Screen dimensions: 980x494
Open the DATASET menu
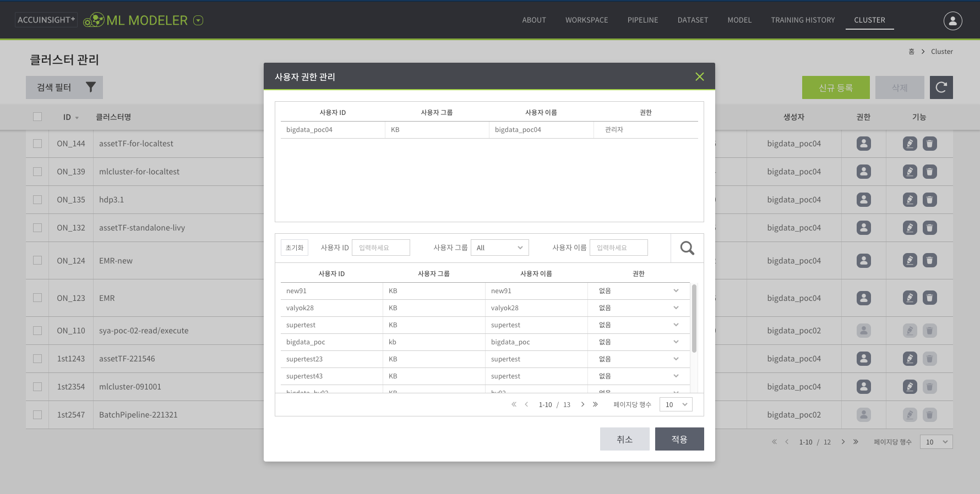[x=693, y=20]
